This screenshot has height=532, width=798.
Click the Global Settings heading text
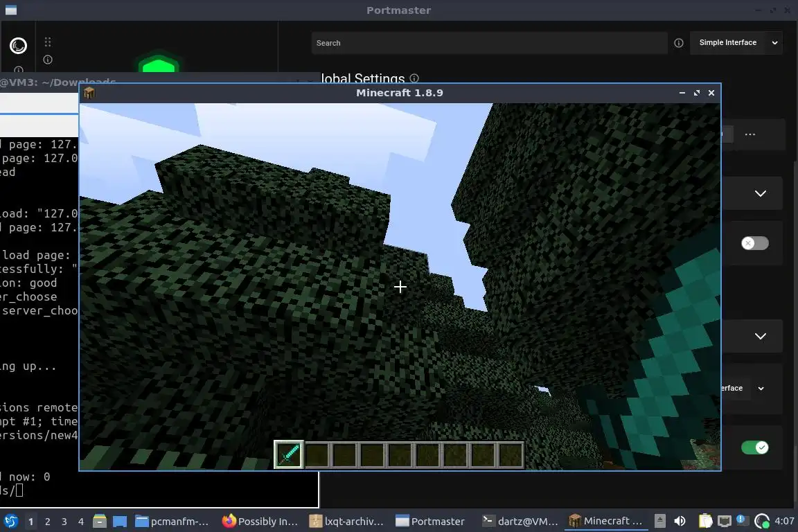pos(363,79)
